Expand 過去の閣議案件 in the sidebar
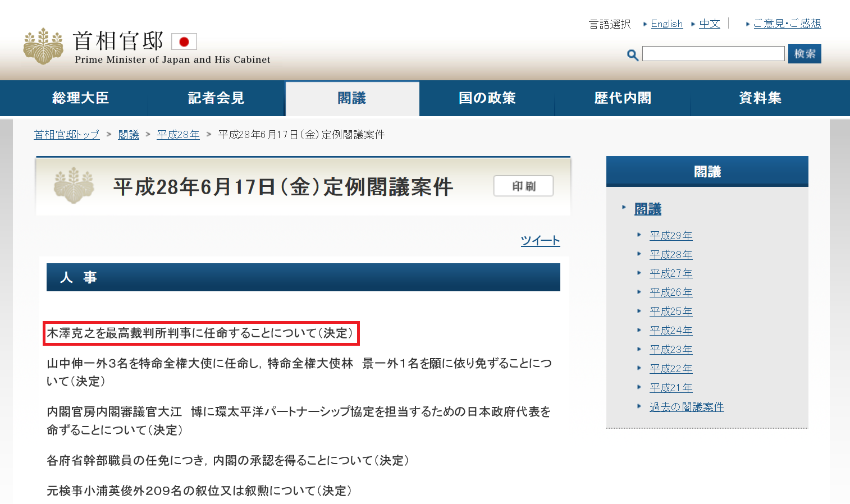Image resolution: width=850 pixels, height=504 pixels. pos(687,406)
